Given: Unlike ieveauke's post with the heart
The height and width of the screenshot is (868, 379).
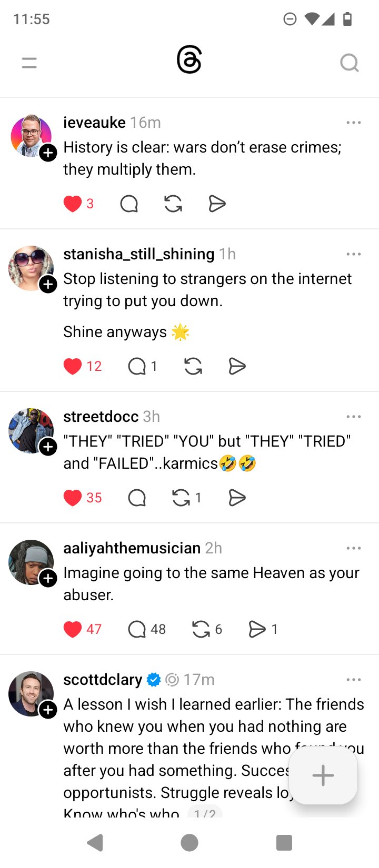Looking at the screenshot, I should (x=73, y=204).
